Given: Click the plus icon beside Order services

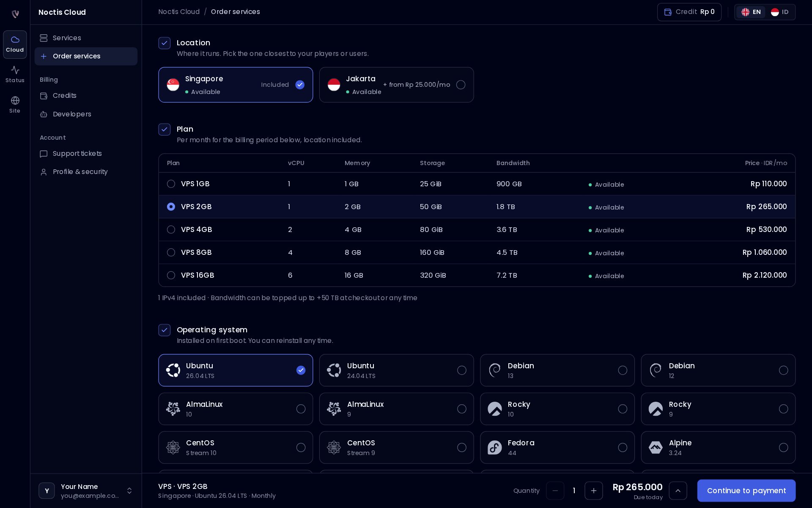Looking at the screenshot, I should click(x=44, y=56).
